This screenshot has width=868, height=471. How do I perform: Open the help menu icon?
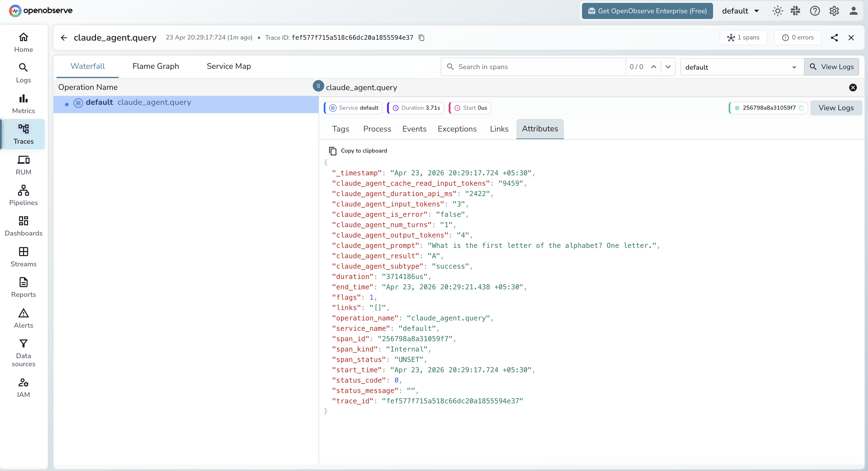pos(815,11)
